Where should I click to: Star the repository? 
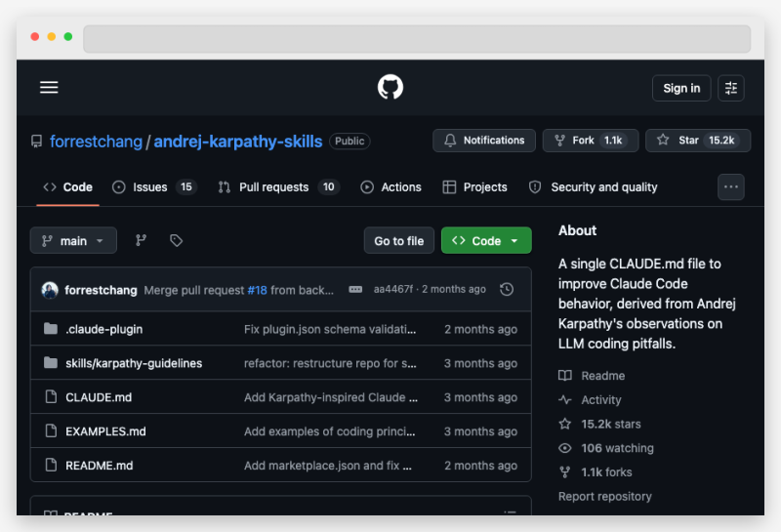click(697, 141)
